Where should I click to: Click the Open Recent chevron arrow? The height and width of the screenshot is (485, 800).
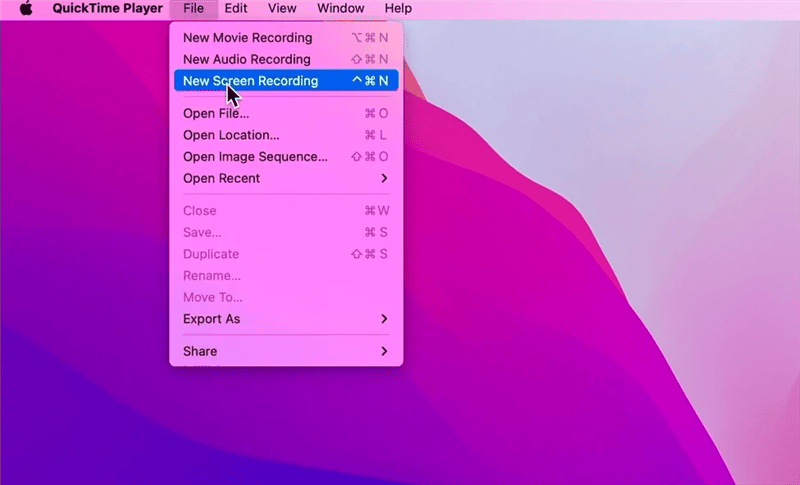[x=384, y=179]
